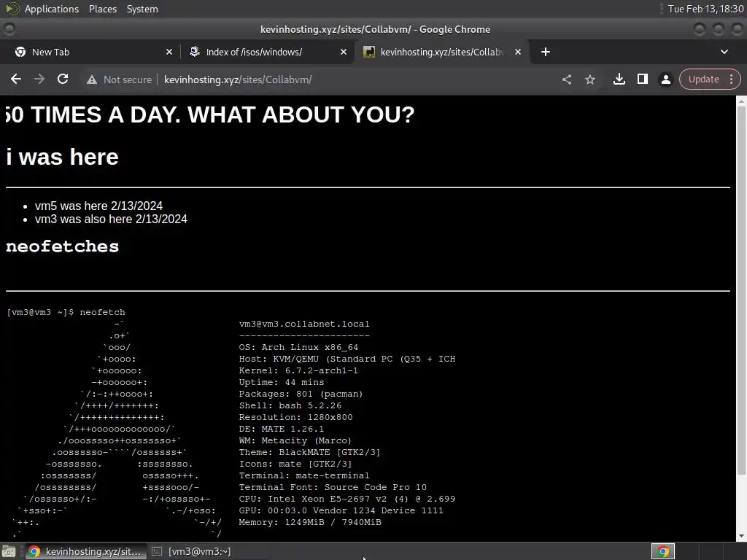Click the scrollbar up arrow
747x560 pixels.
(741, 101)
